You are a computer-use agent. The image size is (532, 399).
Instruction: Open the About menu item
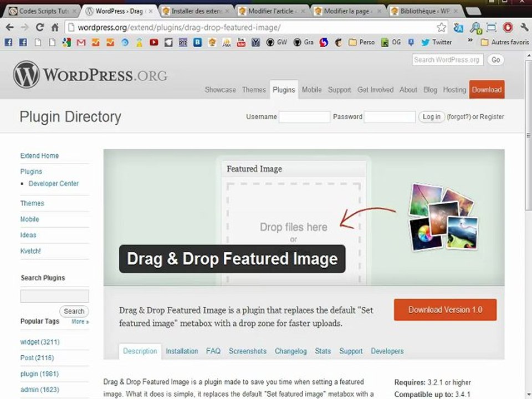click(408, 90)
